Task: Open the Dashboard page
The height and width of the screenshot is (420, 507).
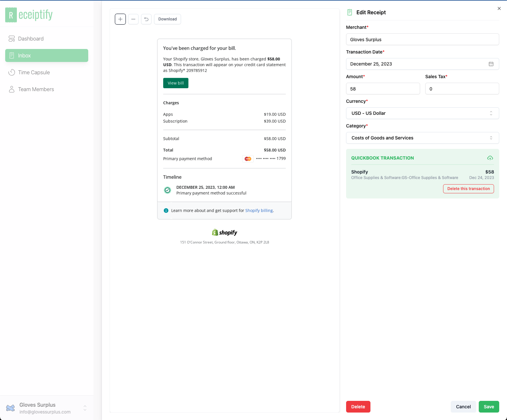Action: (x=47, y=39)
